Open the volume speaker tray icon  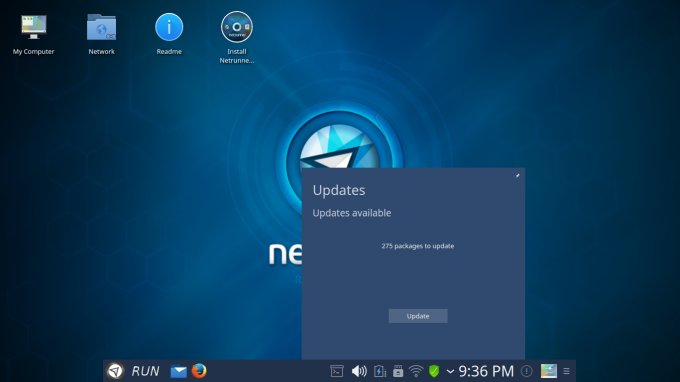[x=359, y=371]
